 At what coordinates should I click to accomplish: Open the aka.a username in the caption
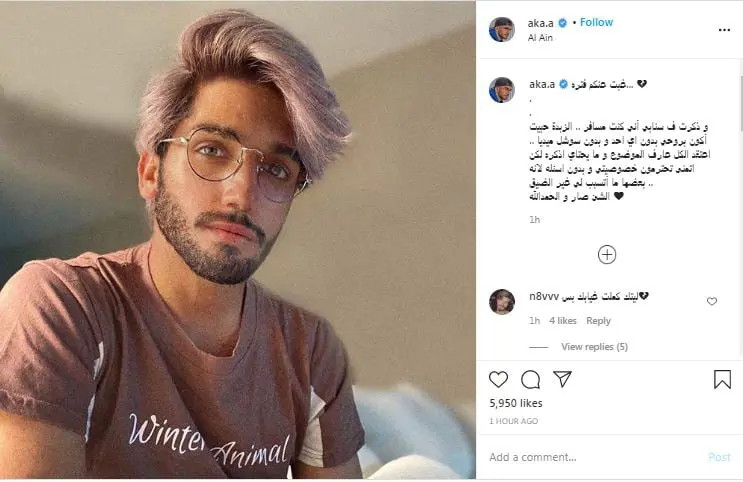tap(542, 84)
